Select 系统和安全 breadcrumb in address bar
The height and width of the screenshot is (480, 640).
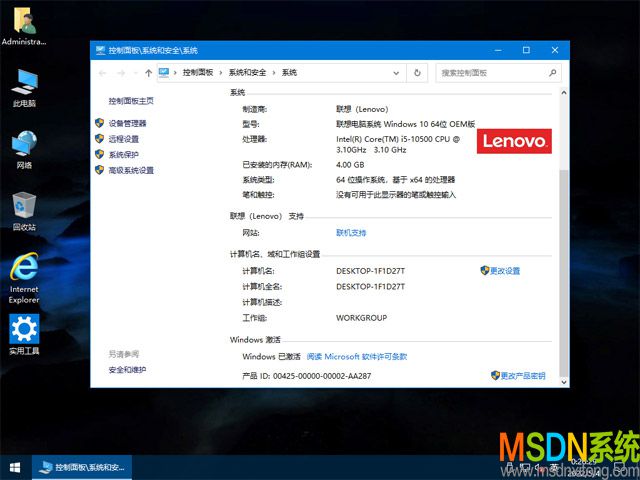[247, 73]
